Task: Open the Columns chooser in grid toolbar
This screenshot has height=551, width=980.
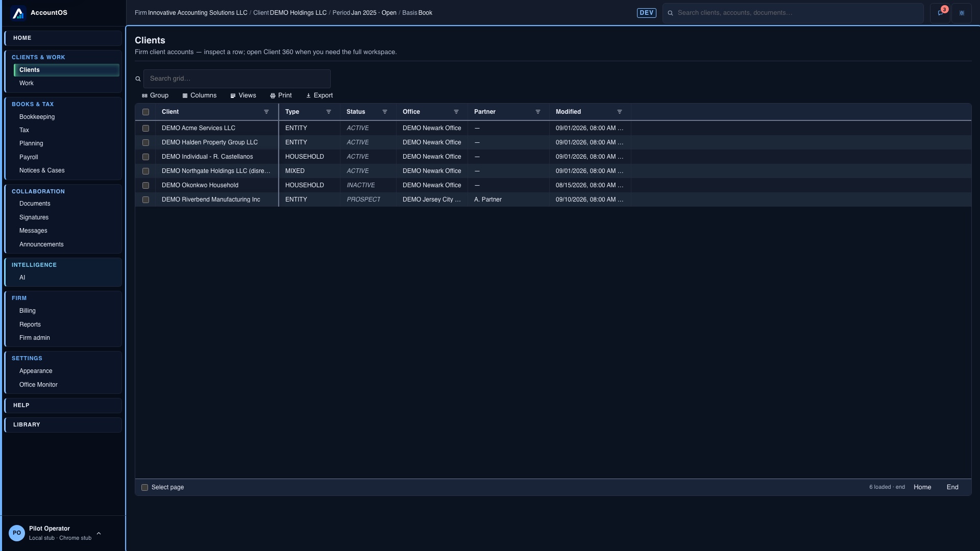Action: coord(200,95)
